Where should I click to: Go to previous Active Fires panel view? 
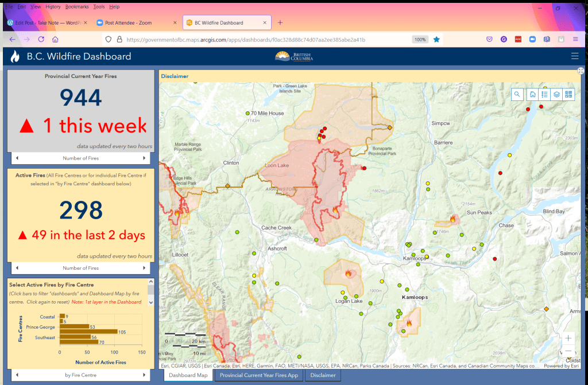[x=17, y=268]
